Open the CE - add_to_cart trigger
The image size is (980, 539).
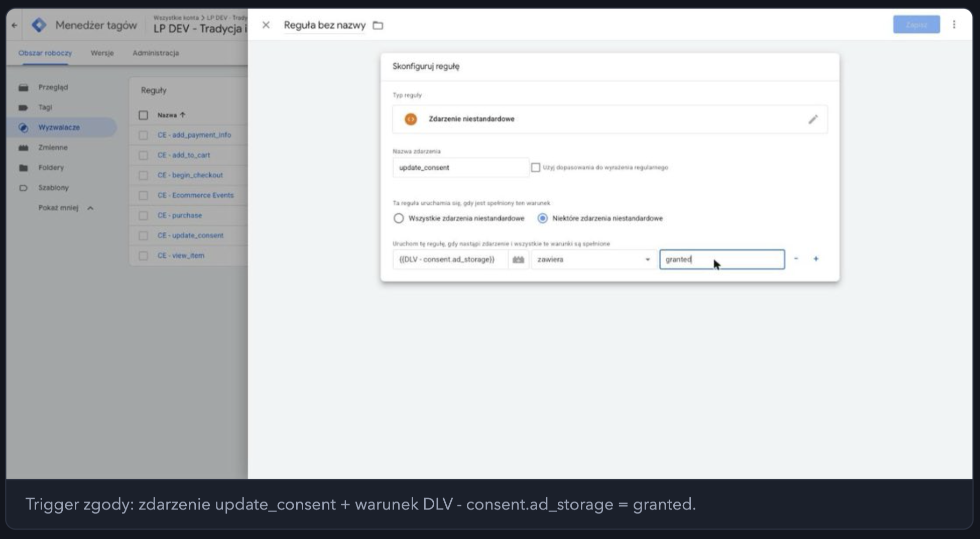pyautogui.click(x=184, y=155)
